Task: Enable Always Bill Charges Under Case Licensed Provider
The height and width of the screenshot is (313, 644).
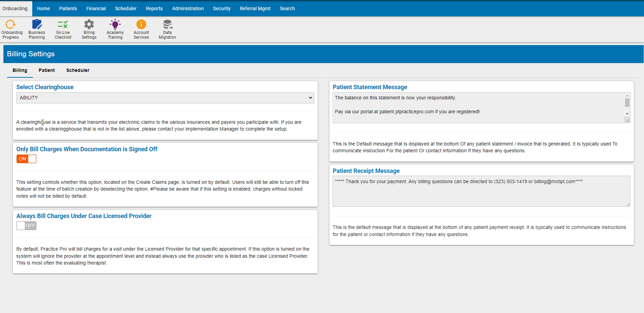Action: 26,226
